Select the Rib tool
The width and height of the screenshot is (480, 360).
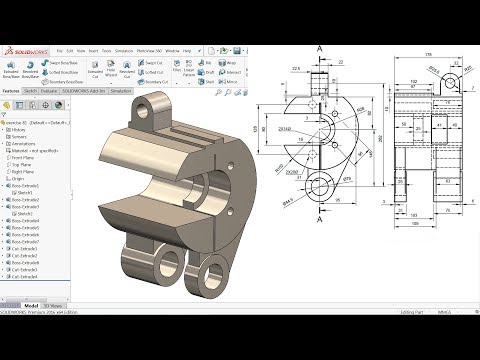pos(205,63)
